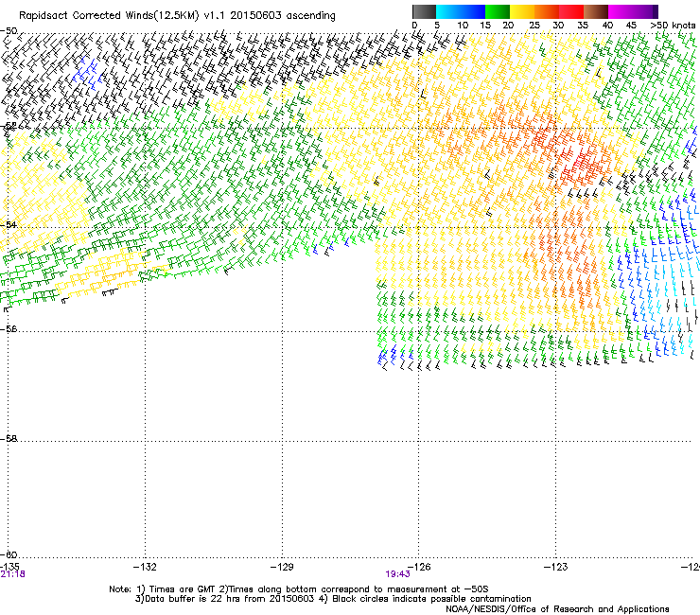Click the '21:18' time stamp
This screenshot has height=615, width=700.
[x=12, y=574]
